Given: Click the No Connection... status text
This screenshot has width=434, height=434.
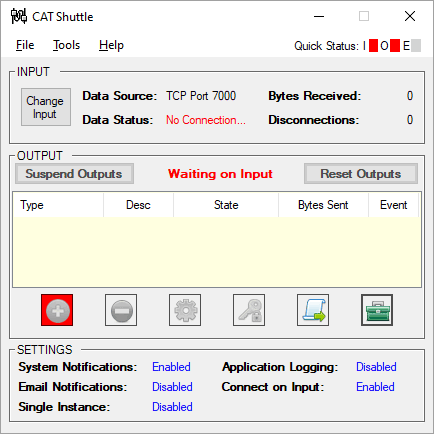Looking at the screenshot, I should [206, 120].
